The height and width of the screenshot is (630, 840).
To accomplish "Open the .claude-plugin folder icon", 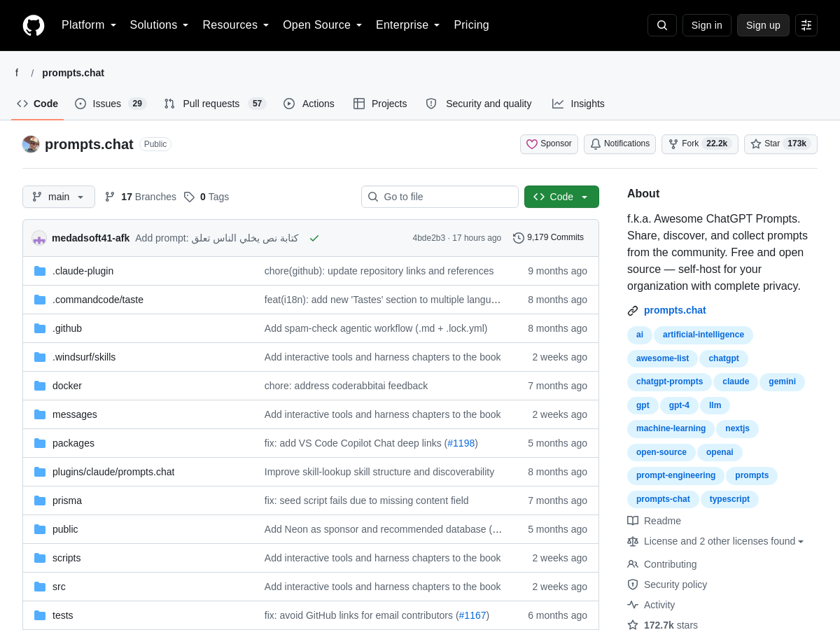I will 40,271.
